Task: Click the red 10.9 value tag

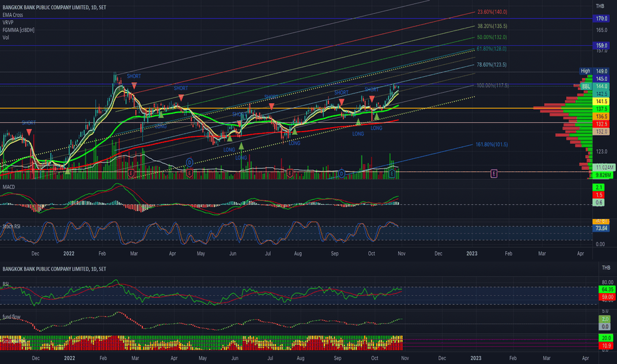Action: pyautogui.click(x=606, y=345)
